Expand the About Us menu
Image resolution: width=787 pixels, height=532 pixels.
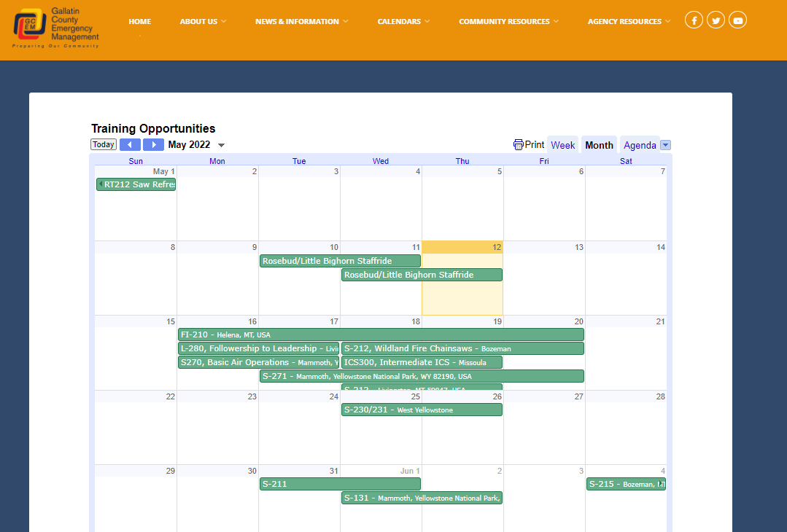tap(203, 21)
